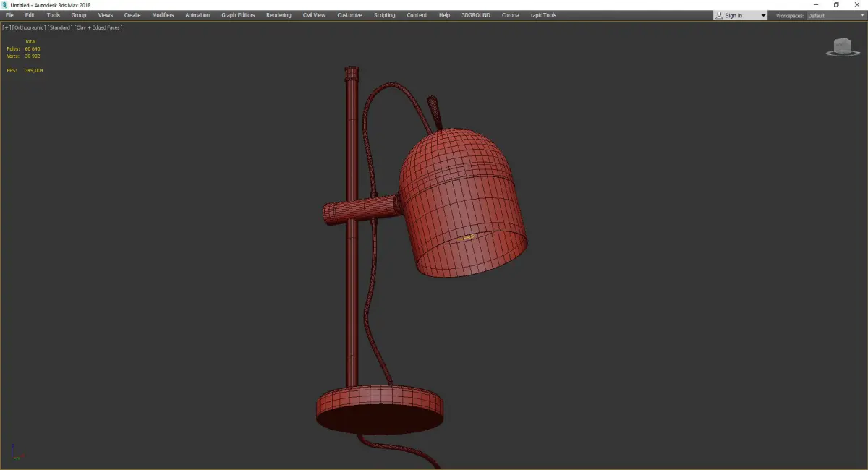The height and width of the screenshot is (470, 868).
Task: Select the lamp round base mesh
Action: (x=380, y=409)
